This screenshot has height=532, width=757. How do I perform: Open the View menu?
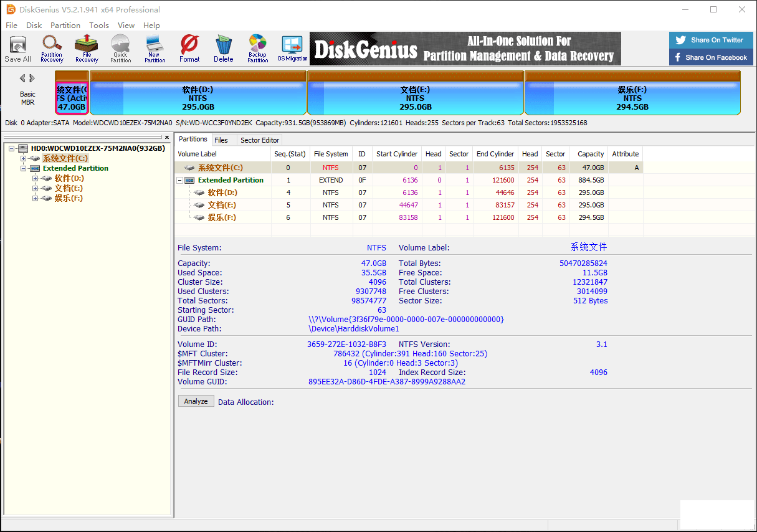point(126,25)
